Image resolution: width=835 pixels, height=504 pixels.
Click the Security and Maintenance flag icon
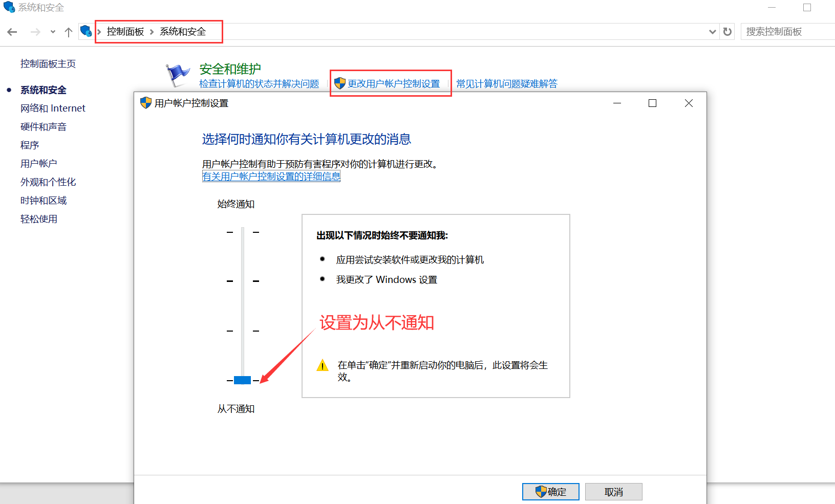178,75
